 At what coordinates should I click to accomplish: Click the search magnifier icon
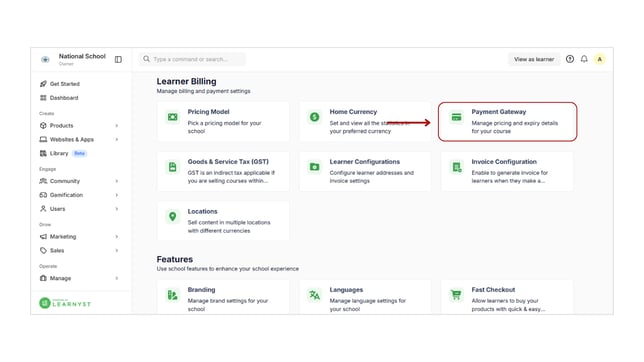pyautogui.click(x=146, y=59)
